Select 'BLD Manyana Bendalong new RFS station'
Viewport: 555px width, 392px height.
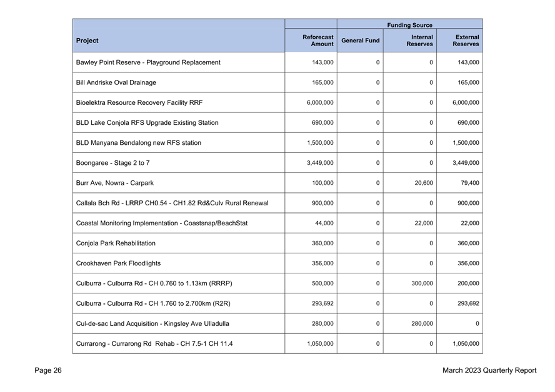pyautogui.click(x=138, y=143)
